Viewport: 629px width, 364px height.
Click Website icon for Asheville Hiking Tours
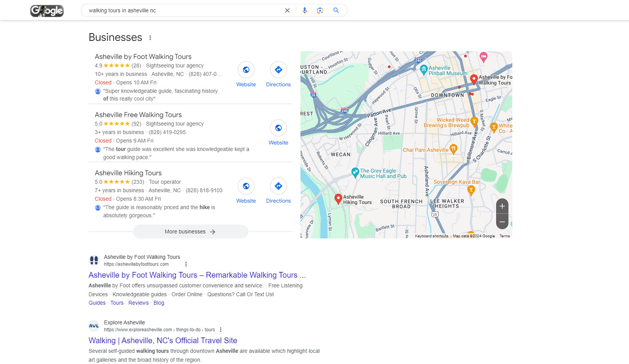pyautogui.click(x=246, y=186)
